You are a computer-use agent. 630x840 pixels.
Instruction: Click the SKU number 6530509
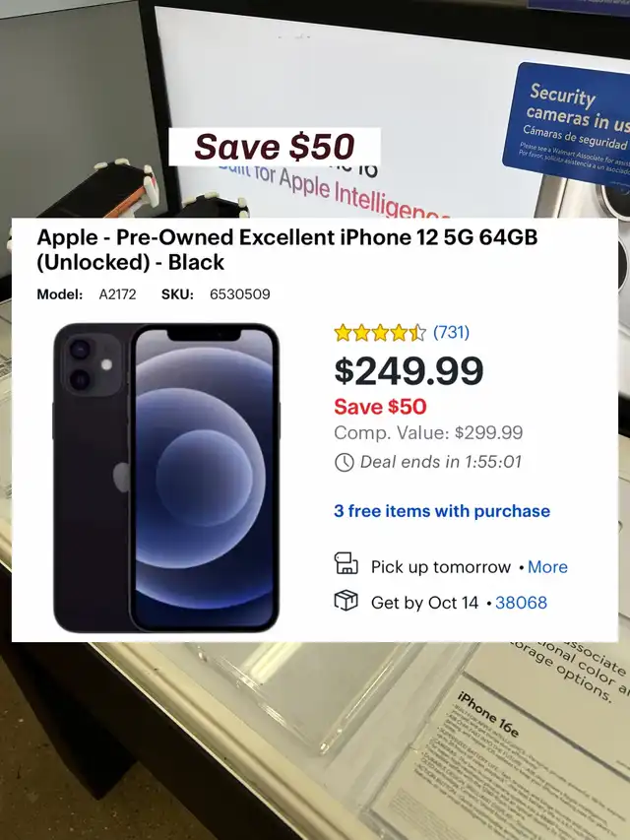click(240, 294)
